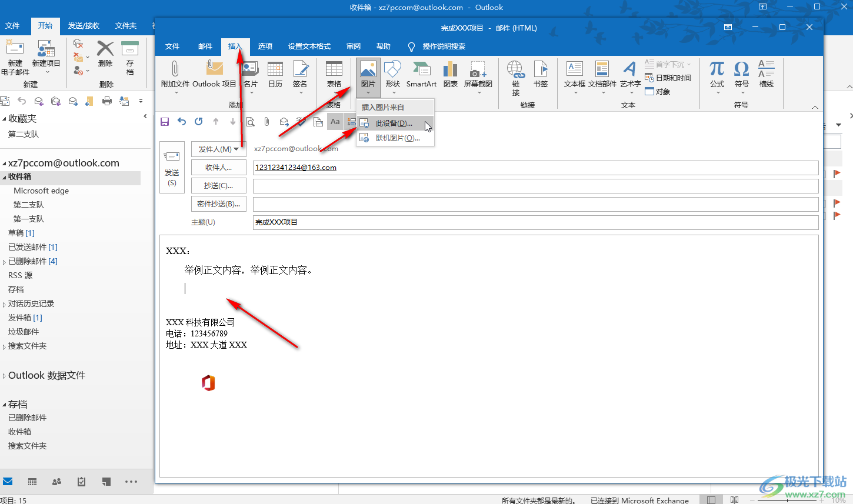Insert a 书签 bookmark
Viewport: 853px width, 504px height.
pyautogui.click(x=541, y=75)
